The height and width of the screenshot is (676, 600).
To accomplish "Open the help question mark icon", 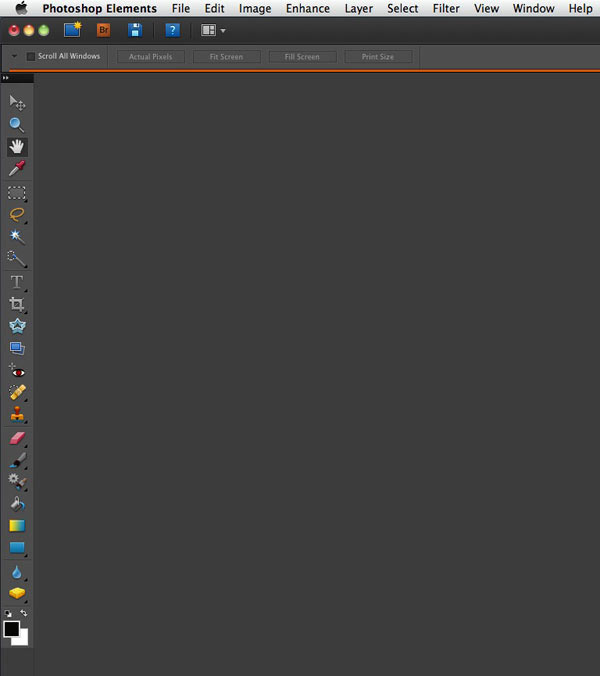I will (172, 30).
